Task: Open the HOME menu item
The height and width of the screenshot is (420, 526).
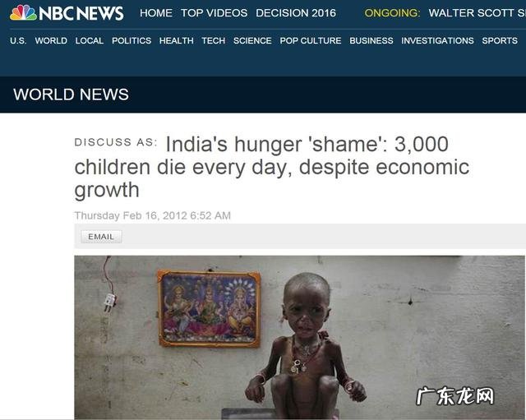Action: coord(156,13)
